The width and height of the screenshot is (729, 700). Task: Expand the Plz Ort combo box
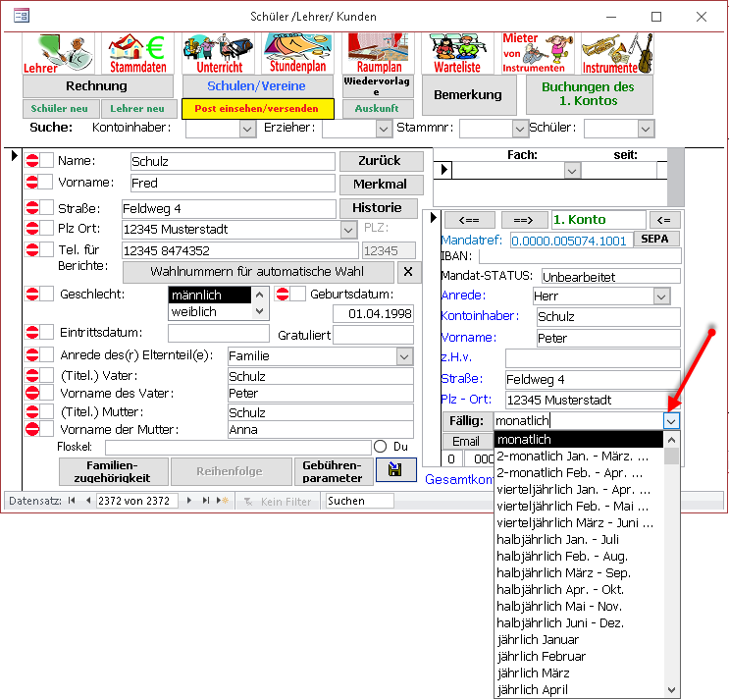coord(347,229)
